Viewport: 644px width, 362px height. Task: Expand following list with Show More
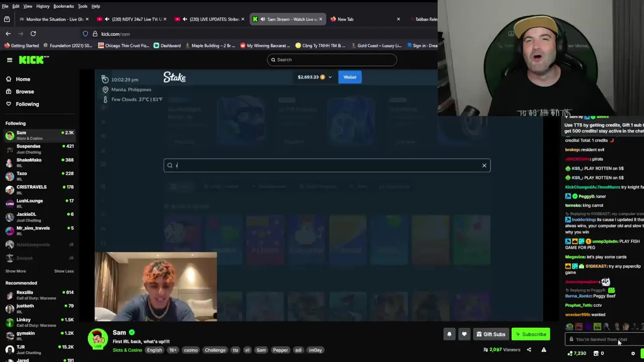tap(16, 271)
